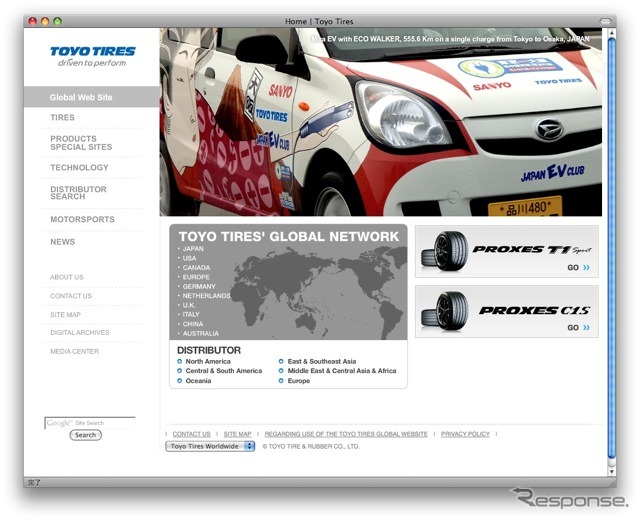The width and height of the screenshot is (640, 520).
Task: Open the Global Web Site menu item
Action: pyautogui.click(x=91, y=97)
